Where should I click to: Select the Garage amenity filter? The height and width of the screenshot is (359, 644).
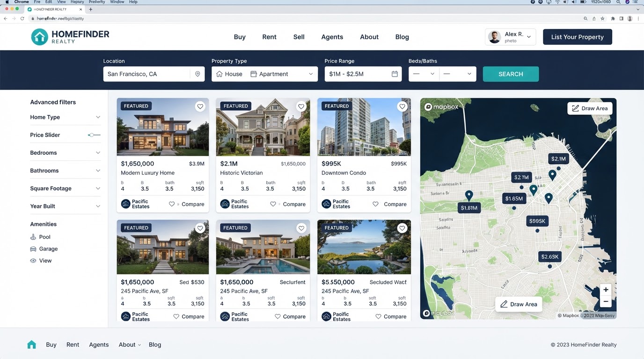tap(44, 249)
